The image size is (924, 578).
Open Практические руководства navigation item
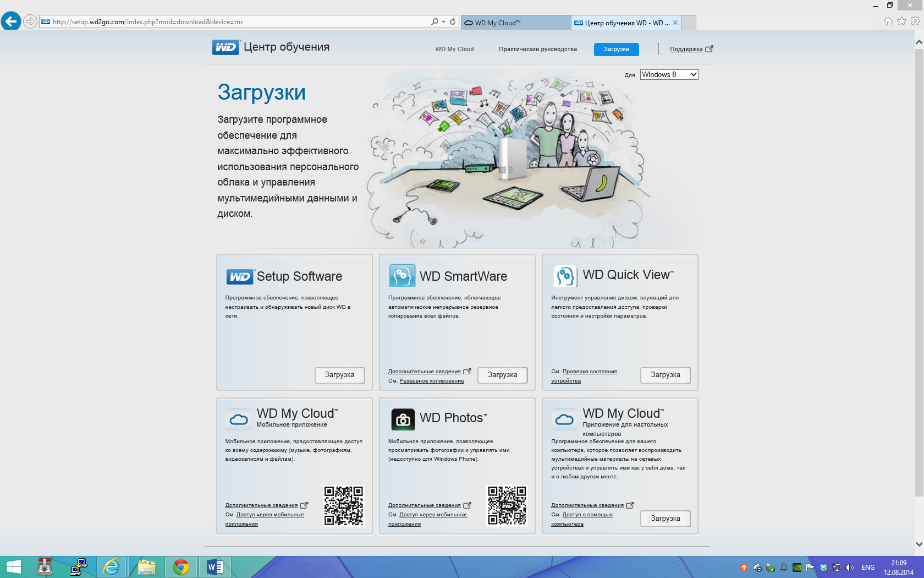click(538, 49)
